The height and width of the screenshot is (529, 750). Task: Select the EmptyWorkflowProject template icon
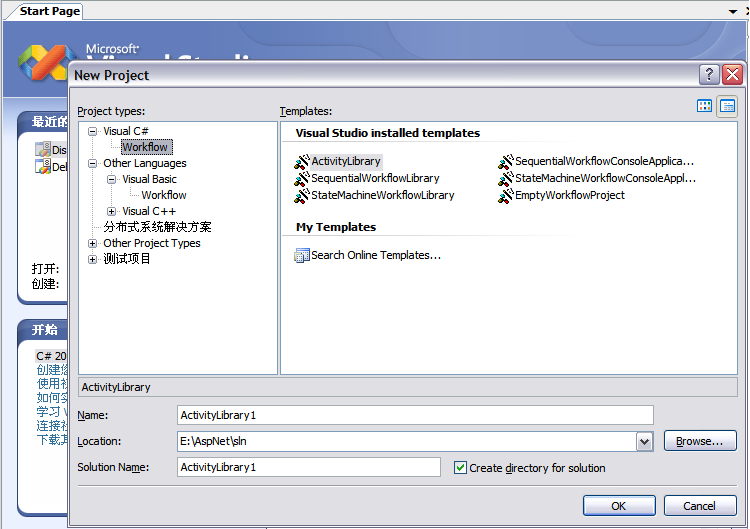click(506, 195)
